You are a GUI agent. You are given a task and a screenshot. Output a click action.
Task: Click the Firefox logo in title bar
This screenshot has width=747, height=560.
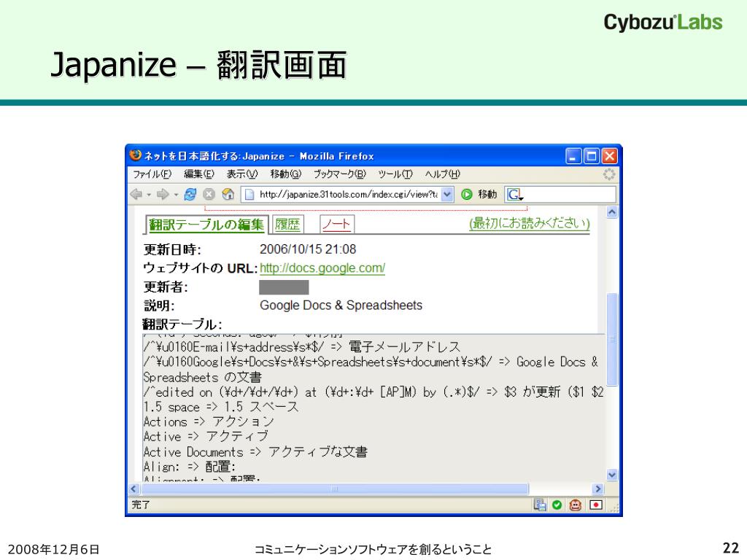[x=135, y=156]
